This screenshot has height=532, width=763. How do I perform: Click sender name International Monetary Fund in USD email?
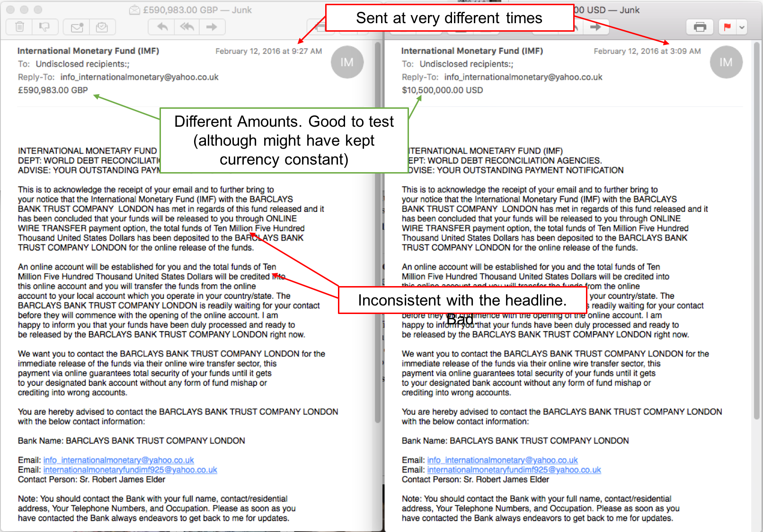472,51
